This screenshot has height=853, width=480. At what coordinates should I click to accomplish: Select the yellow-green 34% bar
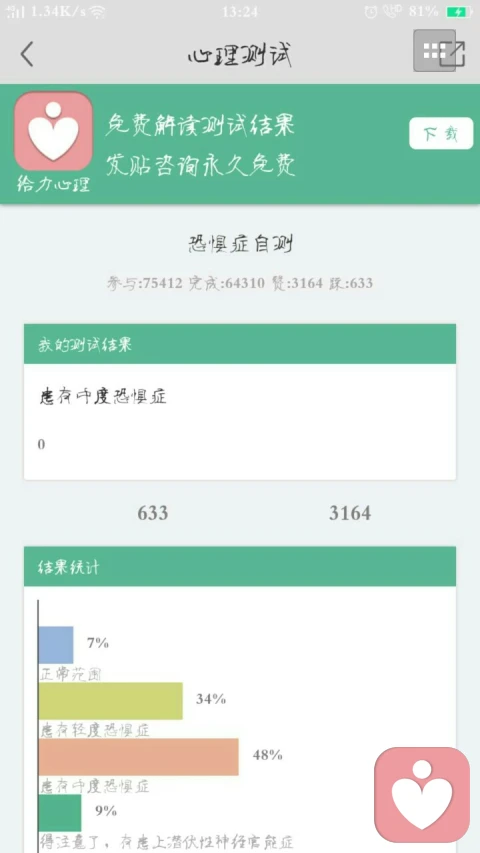[x=110, y=701]
